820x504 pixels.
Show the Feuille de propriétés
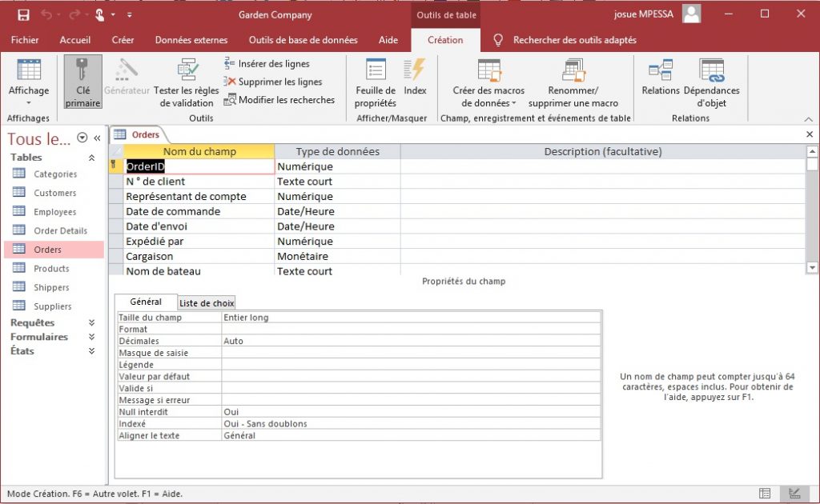click(376, 81)
